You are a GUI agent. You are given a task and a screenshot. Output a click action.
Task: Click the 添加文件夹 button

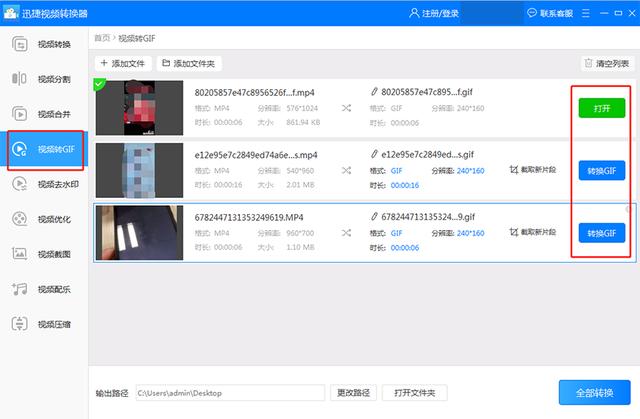pyautogui.click(x=189, y=63)
